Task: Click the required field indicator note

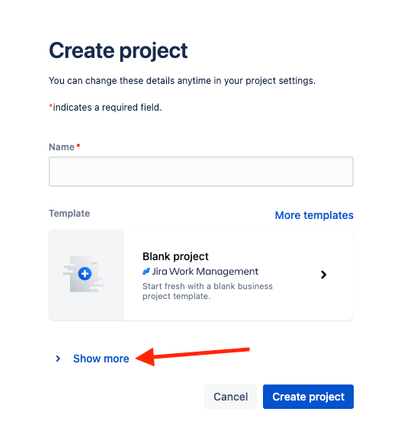Action: [105, 107]
